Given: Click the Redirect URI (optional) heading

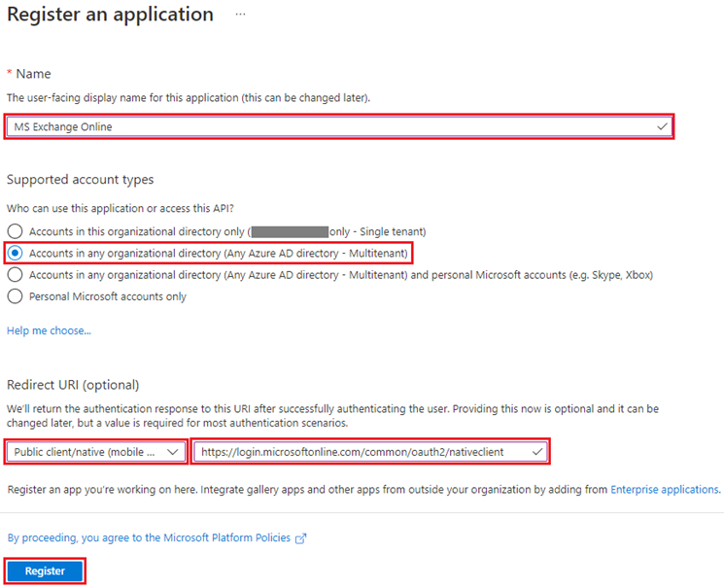Looking at the screenshot, I should coord(73,385).
